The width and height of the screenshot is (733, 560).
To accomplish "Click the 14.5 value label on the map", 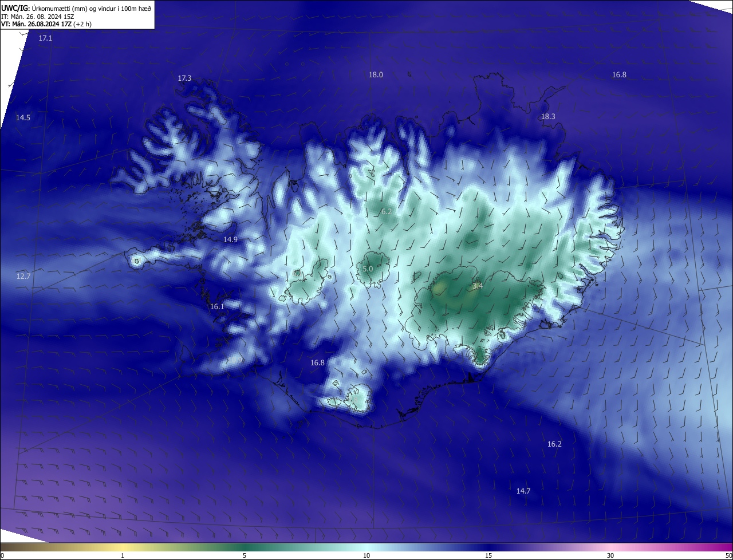I will click(23, 118).
